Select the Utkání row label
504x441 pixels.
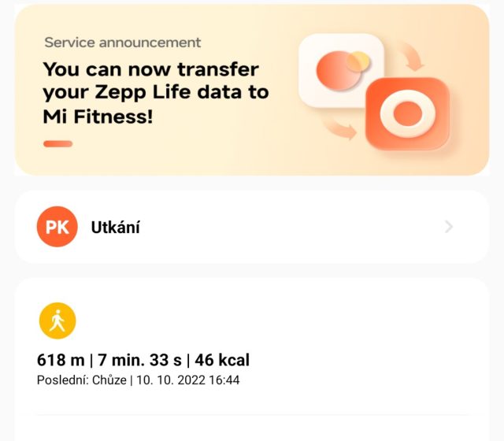coord(116,228)
